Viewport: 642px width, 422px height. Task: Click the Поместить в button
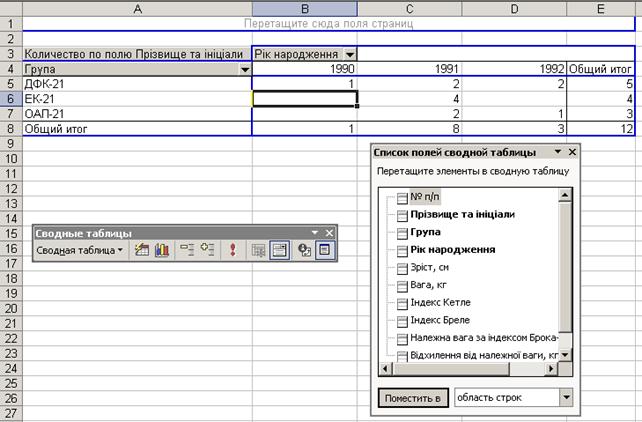click(413, 398)
